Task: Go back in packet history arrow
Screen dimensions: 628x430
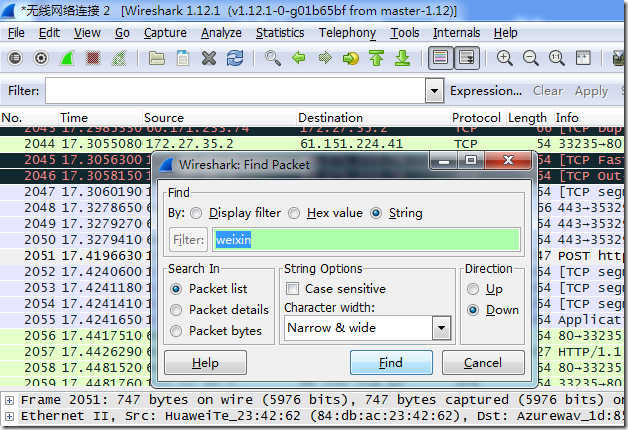Action: point(299,58)
